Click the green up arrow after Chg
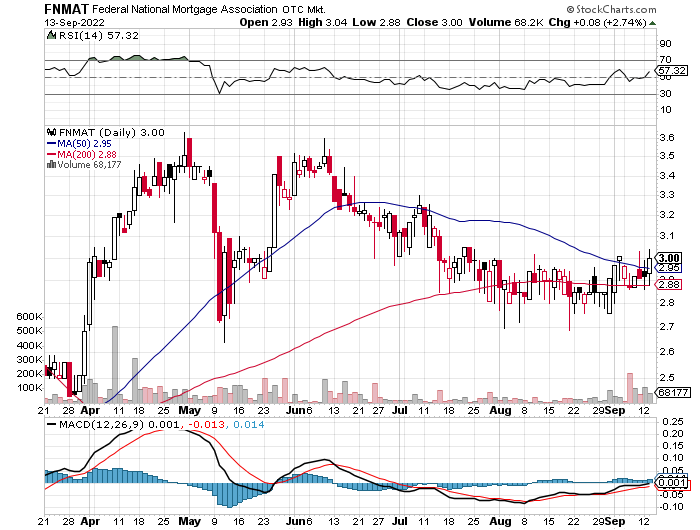This screenshot has width=700, height=530. 652,23
